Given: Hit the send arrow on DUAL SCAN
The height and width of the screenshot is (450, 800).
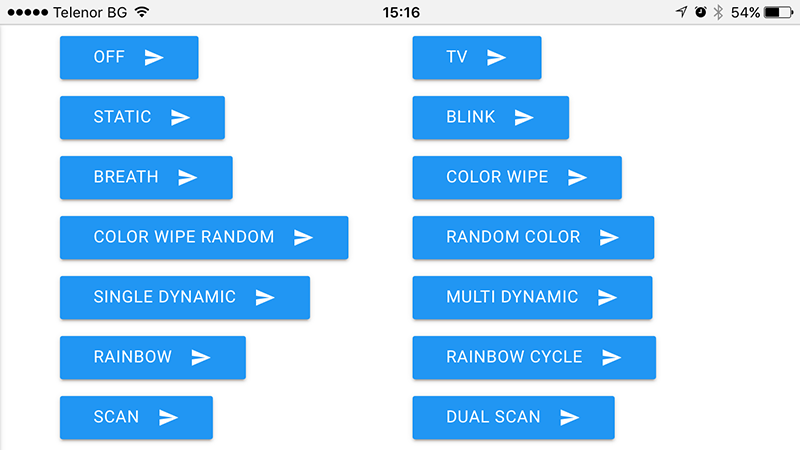Looking at the screenshot, I should coord(570,417).
